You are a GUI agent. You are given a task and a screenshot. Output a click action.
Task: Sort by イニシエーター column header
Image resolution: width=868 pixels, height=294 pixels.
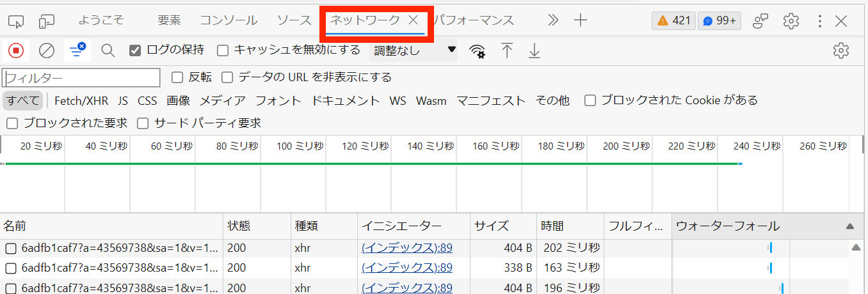point(413,226)
